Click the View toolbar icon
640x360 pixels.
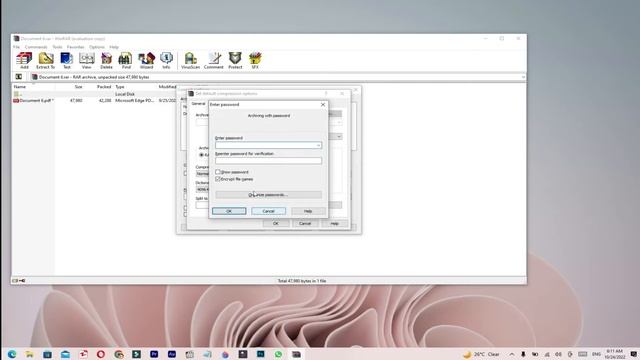[x=87, y=60]
